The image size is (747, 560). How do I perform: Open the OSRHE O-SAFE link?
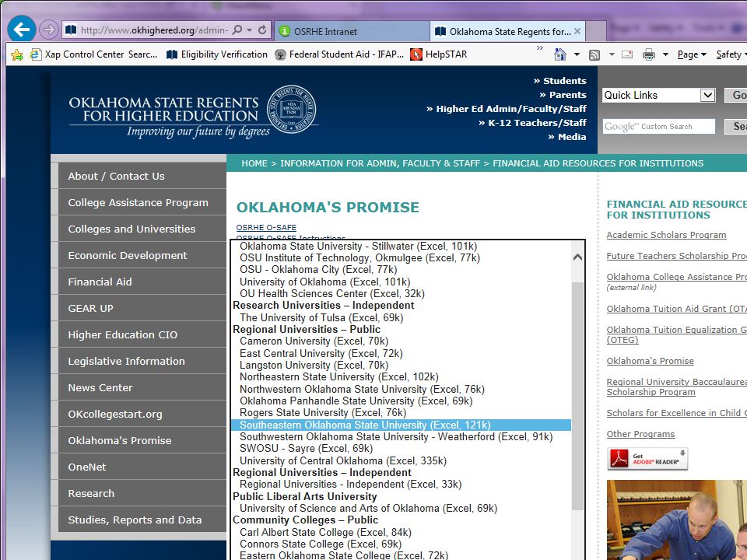click(266, 228)
